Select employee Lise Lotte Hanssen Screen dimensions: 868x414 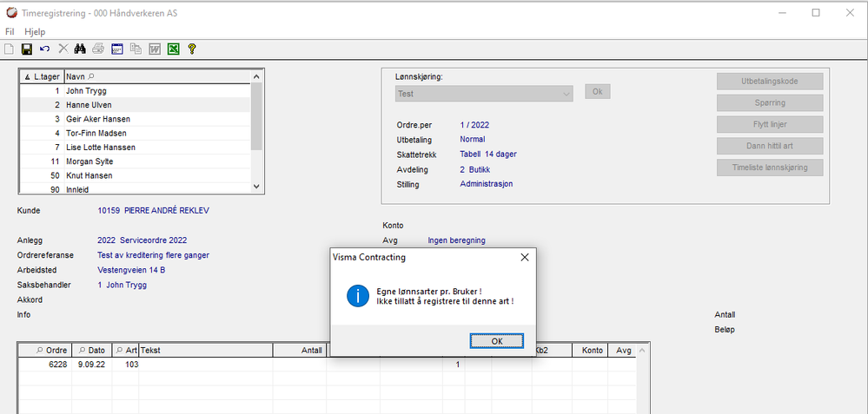point(136,147)
